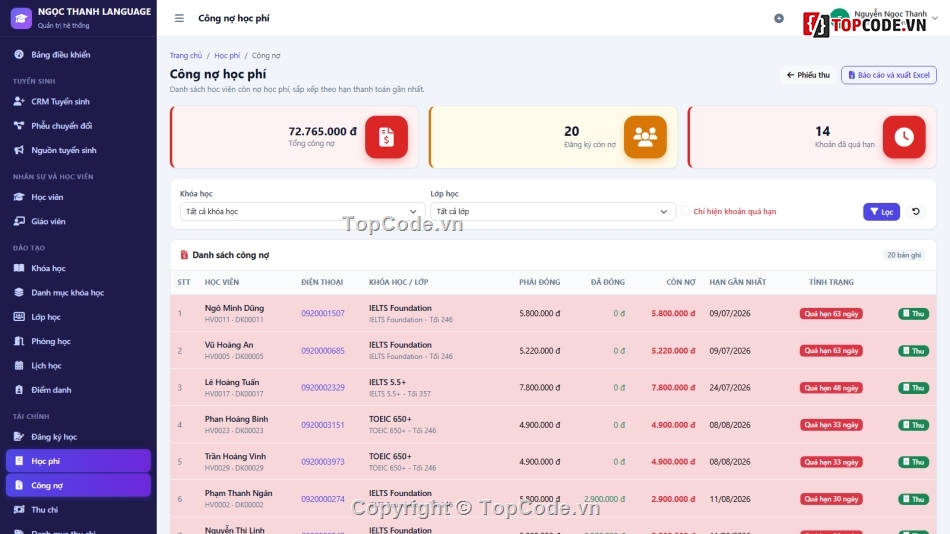Click the Học phí sidebar icon
Screen dimensions: 950x534
[19, 461]
